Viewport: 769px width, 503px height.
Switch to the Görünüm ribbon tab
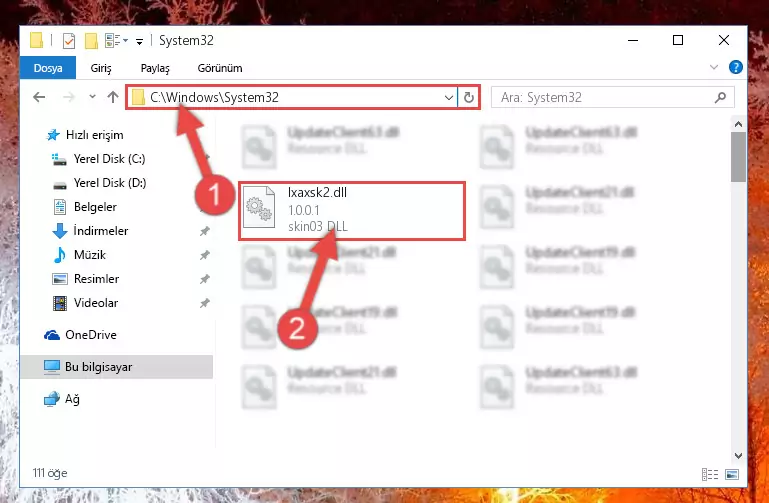click(x=220, y=68)
